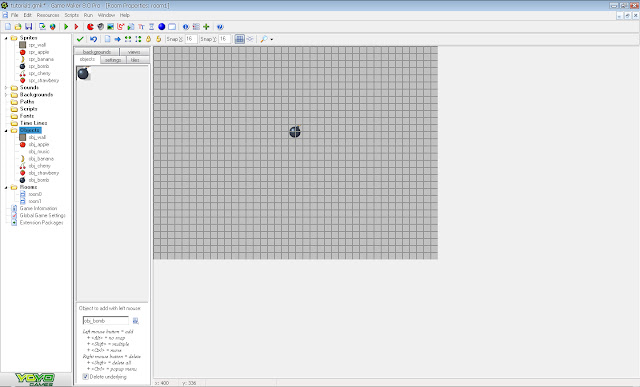Select the bomb preview thumbnail

click(x=83, y=73)
